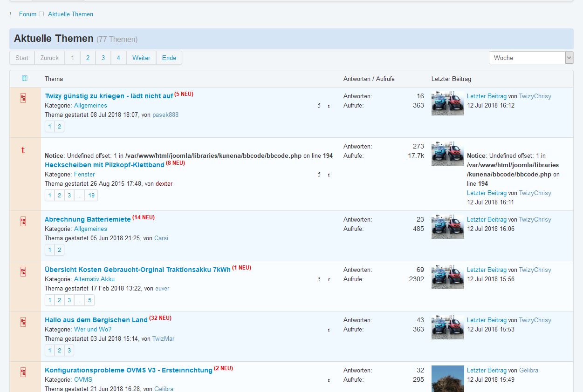Open page 19 of the Heckscheiben topic
583x392 pixels.
click(x=91, y=196)
